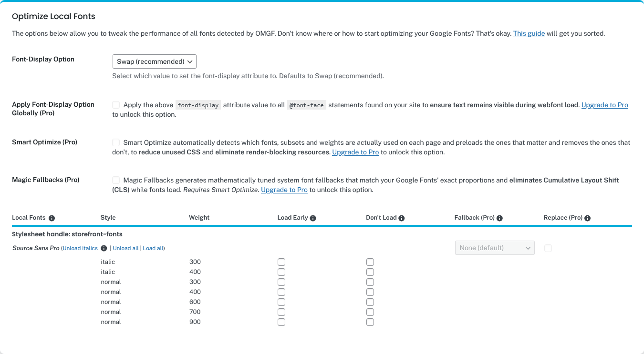Click Upgrade to Pro in Magic Fallbacks
Screen dimensions: 644x354
284,190
